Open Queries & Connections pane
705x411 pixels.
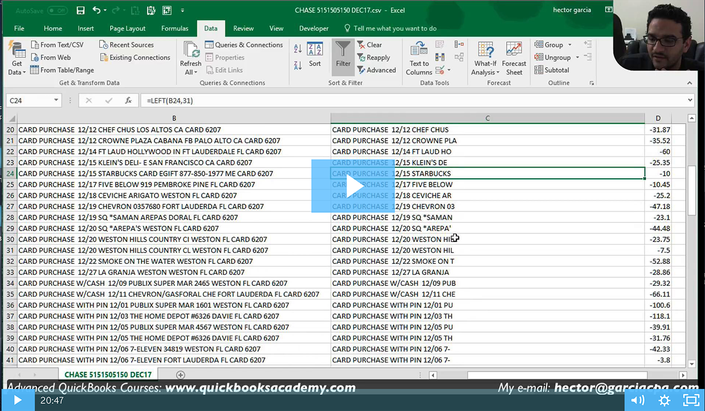pos(244,45)
